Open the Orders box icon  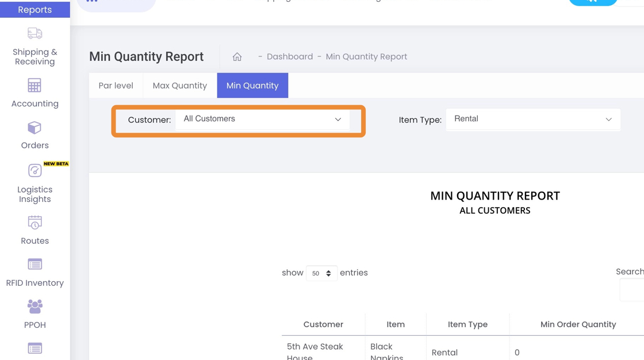pyautogui.click(x=34, y=128)
